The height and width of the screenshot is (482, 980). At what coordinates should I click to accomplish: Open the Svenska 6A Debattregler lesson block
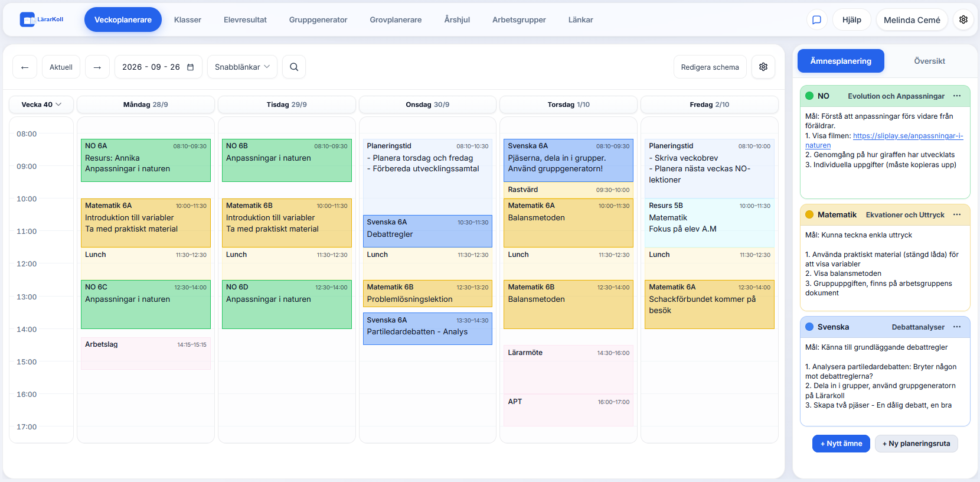point(427,231)
